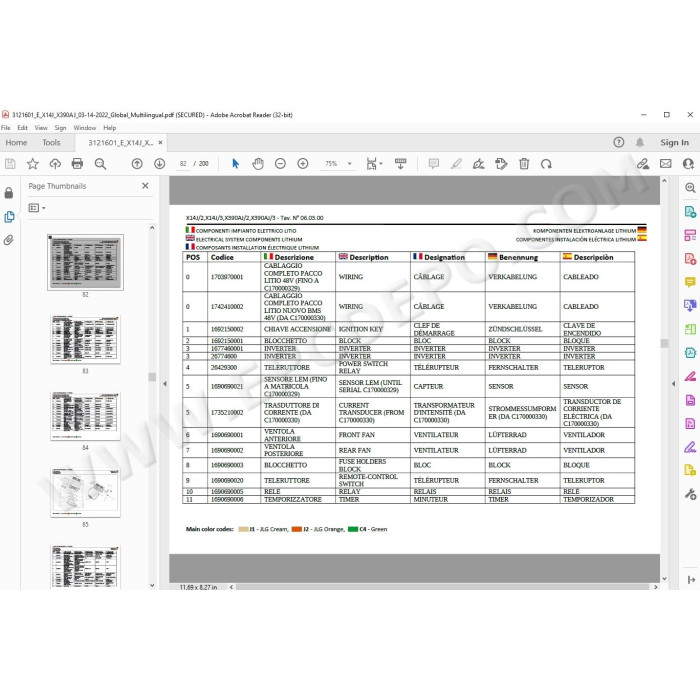Go to next page arrow
This screenshot has width=700, height=700.
159,164
